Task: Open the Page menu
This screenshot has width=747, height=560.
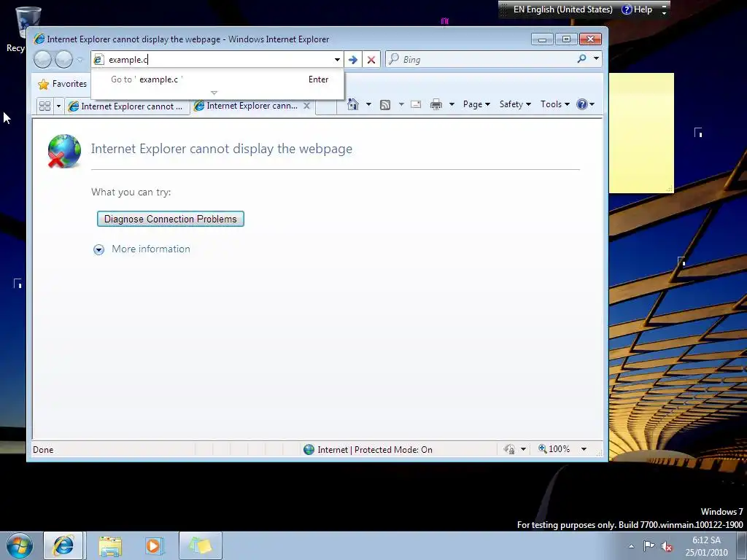Action: pos(476,104)
